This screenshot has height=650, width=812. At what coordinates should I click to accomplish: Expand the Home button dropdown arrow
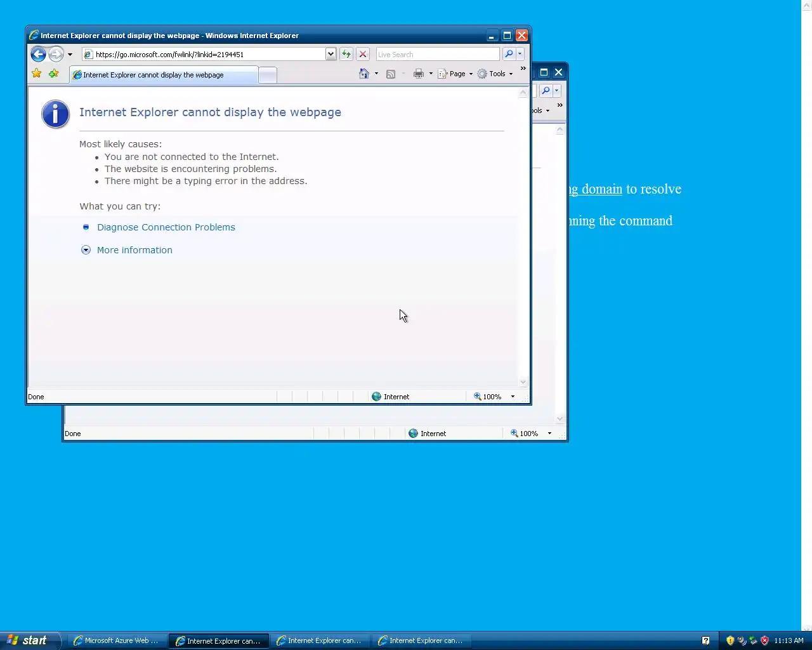tap(376, 74)
